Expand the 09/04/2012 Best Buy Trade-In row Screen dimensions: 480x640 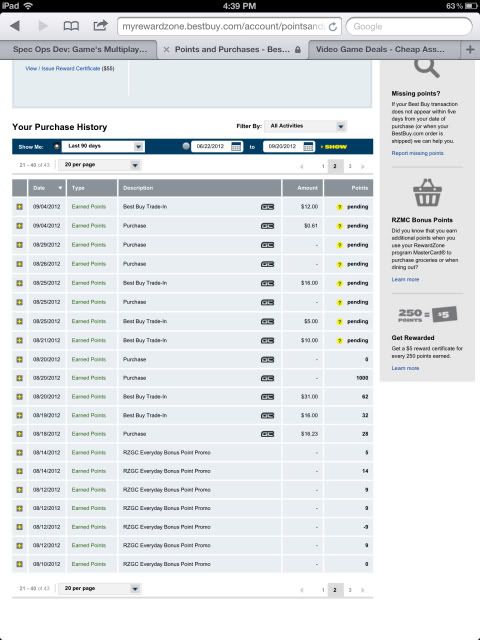pos(19,207)
